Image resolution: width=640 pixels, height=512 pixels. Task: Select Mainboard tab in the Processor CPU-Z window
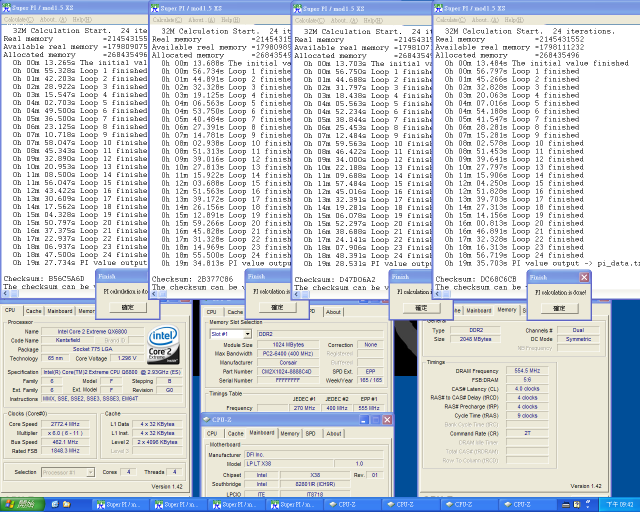(60, 311)
